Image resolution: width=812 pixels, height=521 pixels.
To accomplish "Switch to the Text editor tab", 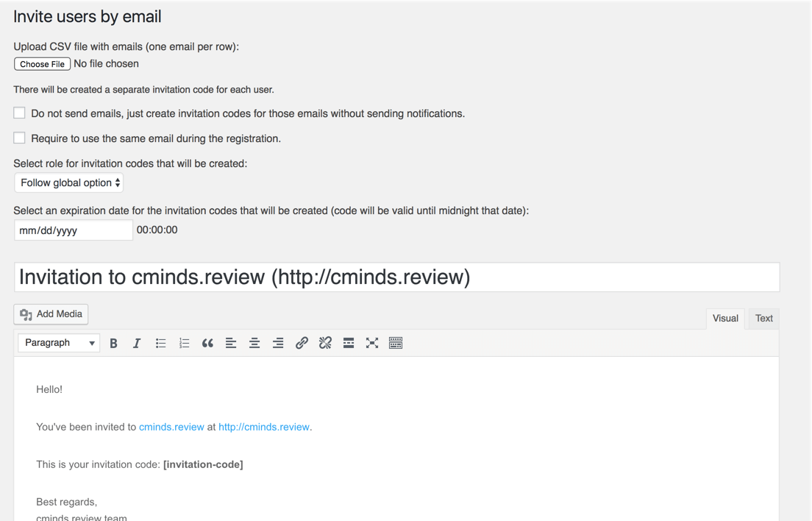I will (x=763, y=319).
